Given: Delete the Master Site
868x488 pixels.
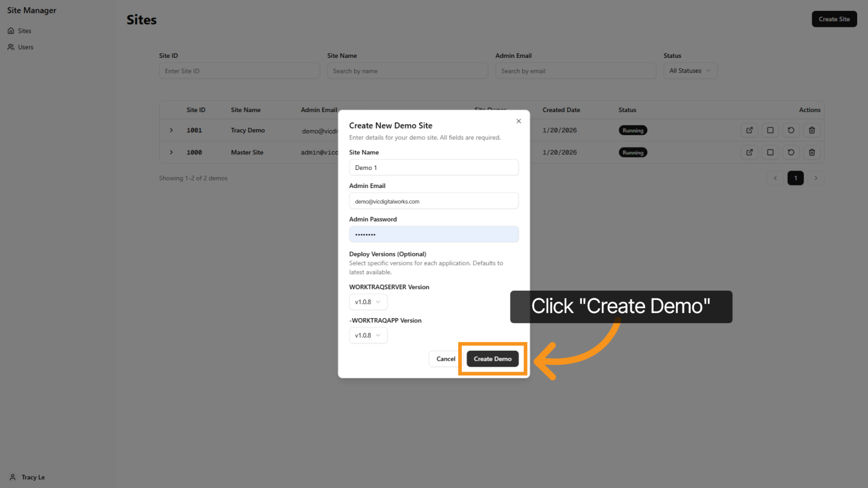Looking at the screenshot, I should point(811,152).
